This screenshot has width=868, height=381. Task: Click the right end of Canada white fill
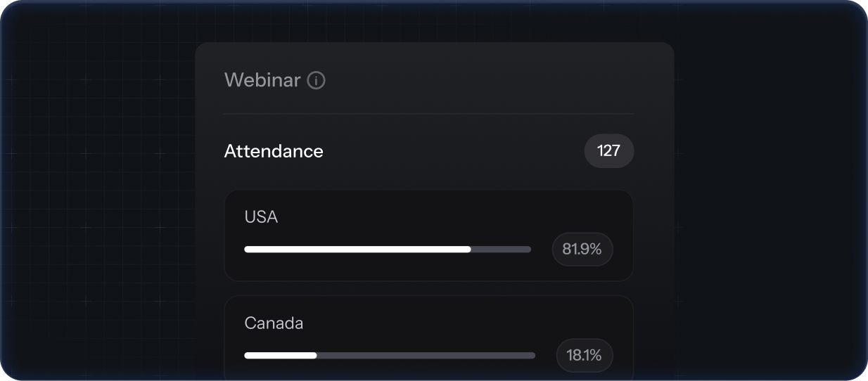click(314, 356)
